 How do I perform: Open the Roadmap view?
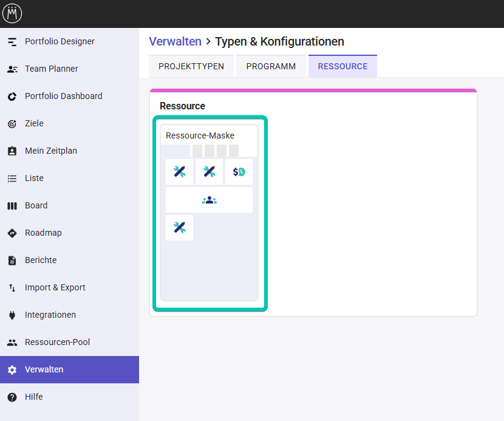tap(69, 233)
